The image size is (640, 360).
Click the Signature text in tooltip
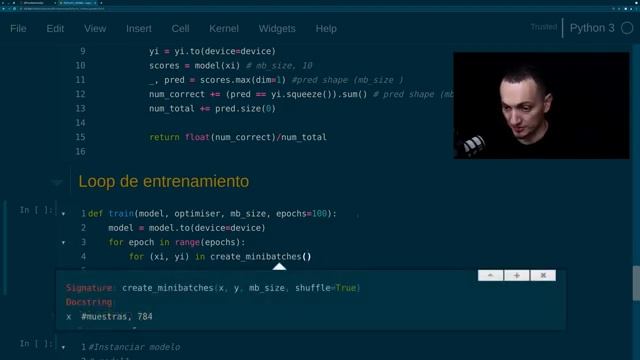tap(89, 288)
